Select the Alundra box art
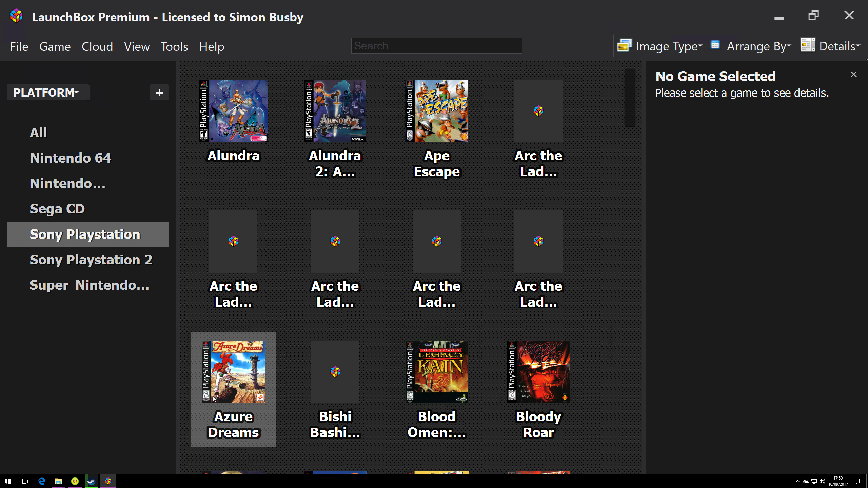 (233, 111)
